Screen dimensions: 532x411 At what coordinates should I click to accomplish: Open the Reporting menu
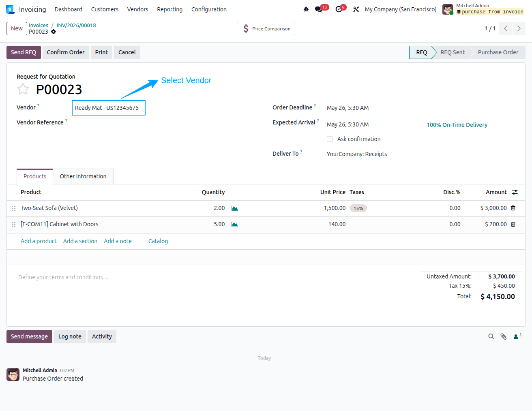[x=170, y=9]
